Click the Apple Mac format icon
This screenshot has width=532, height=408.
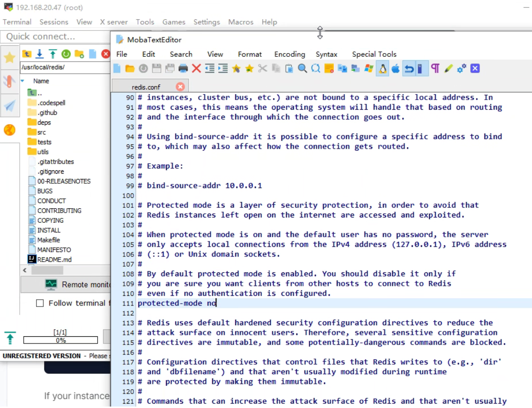coord(395,69)
